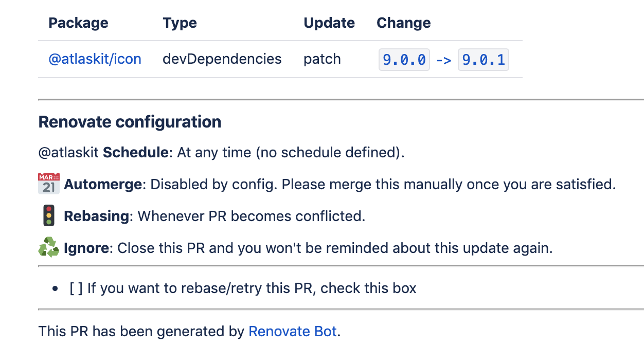Click the patch update cell

(322, 59)
